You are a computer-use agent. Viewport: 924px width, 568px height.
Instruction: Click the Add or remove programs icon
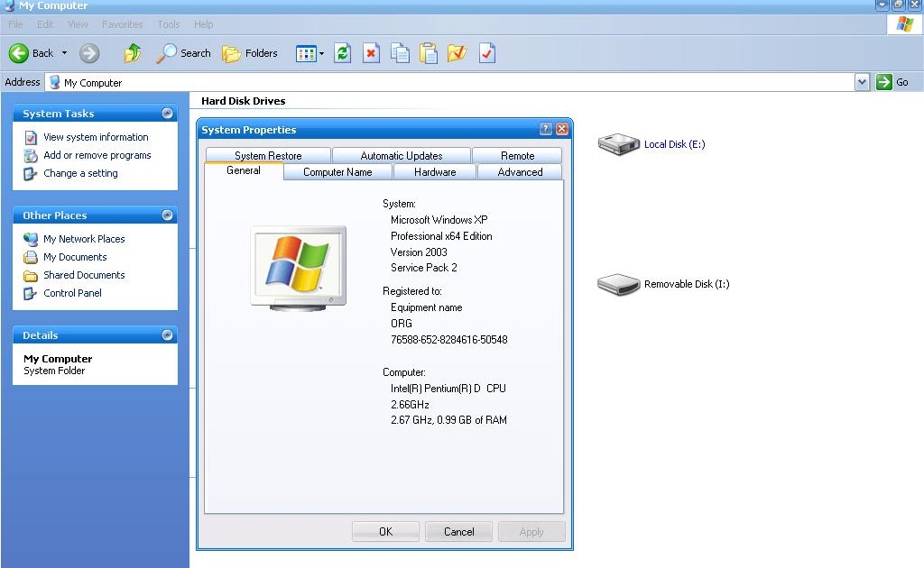(x=31, y=155)
